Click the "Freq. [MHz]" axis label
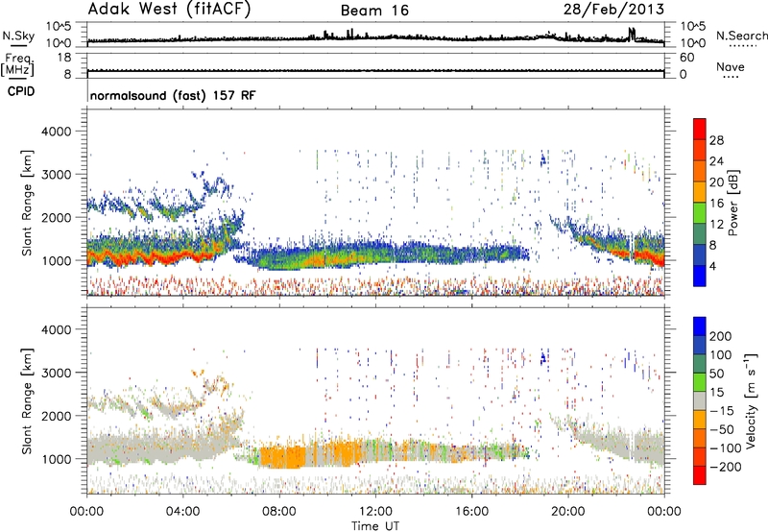This screenshot has height=532, width=768. 17,64
